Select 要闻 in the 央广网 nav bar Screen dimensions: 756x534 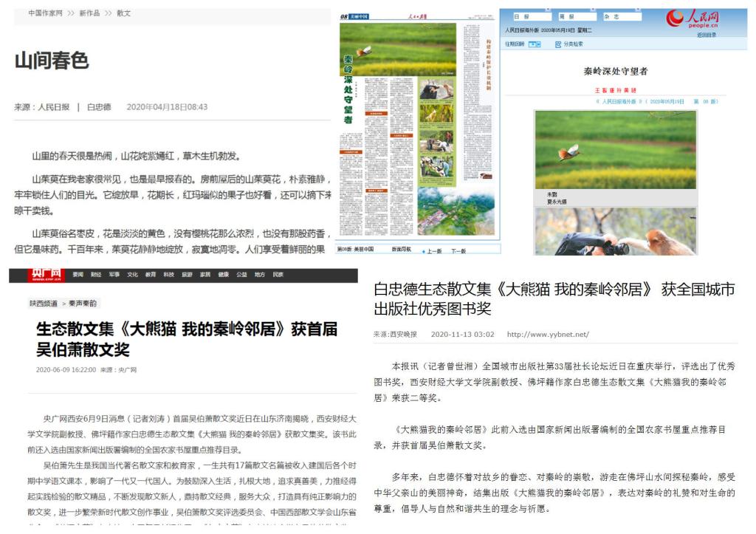(78, 275)
